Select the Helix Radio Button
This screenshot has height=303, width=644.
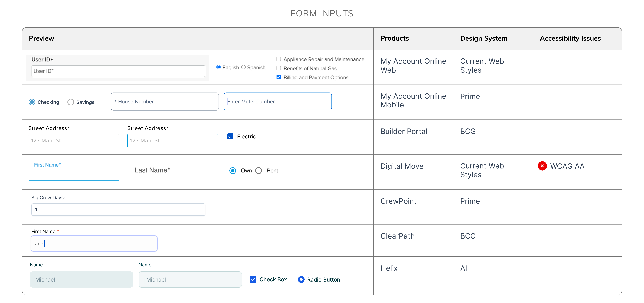click(x=301, y=279)
